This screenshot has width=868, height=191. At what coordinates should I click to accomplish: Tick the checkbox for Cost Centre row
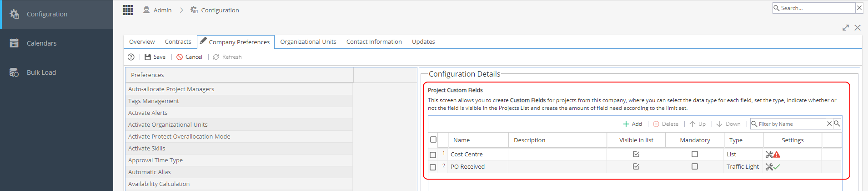(x=433, y=155)
